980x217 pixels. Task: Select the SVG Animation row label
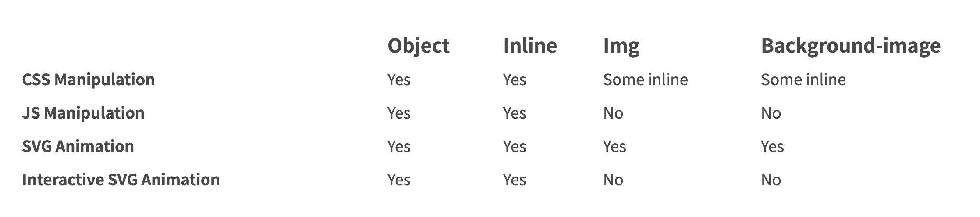pyautogui.click(x=78, y=147)
